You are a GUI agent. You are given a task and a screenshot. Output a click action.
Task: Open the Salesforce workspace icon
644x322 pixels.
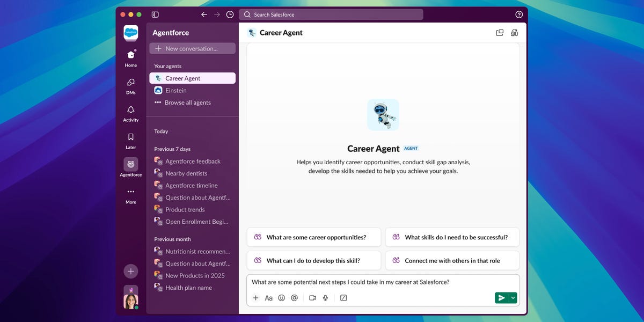coord(131,33)
